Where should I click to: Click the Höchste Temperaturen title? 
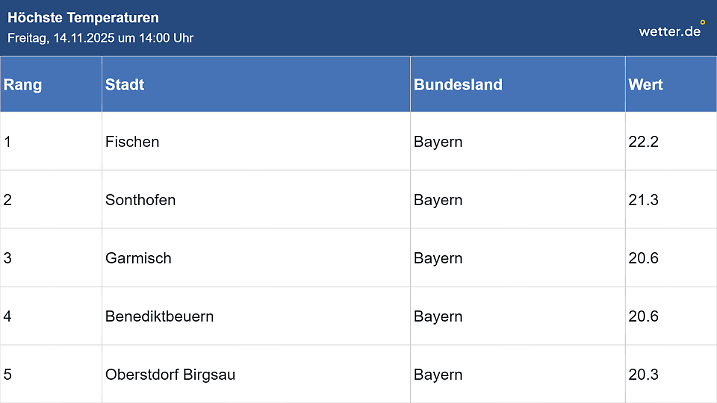pyautogui.click(x=83, y=18)
